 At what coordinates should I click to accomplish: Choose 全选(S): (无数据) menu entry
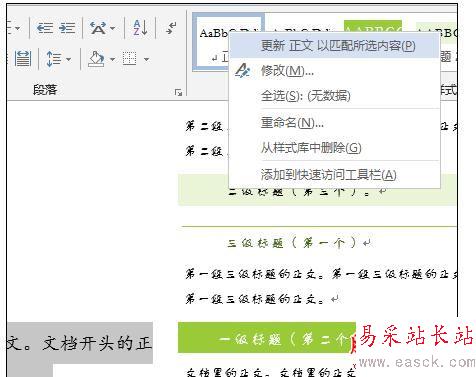click(x=335, y=96)
